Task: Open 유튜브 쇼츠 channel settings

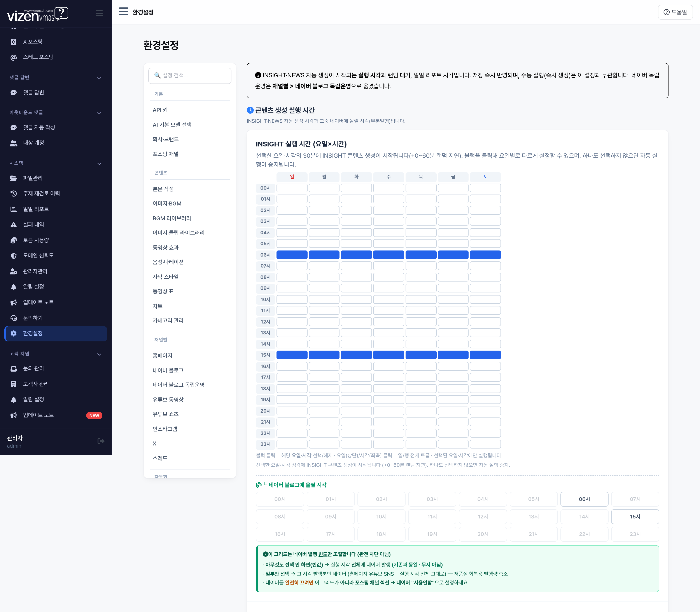Action: (x=165, y=414)
